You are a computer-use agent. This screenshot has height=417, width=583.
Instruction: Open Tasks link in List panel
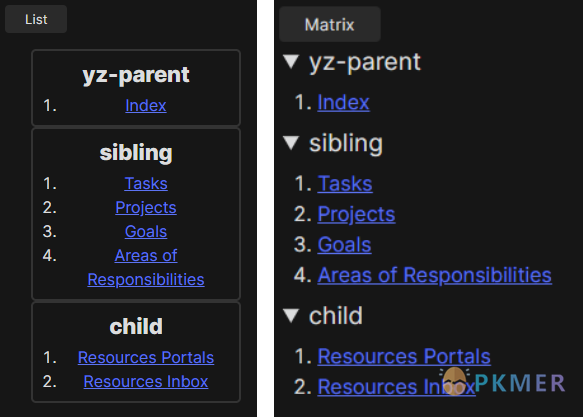pyautogui.click(x=146, y=184)
